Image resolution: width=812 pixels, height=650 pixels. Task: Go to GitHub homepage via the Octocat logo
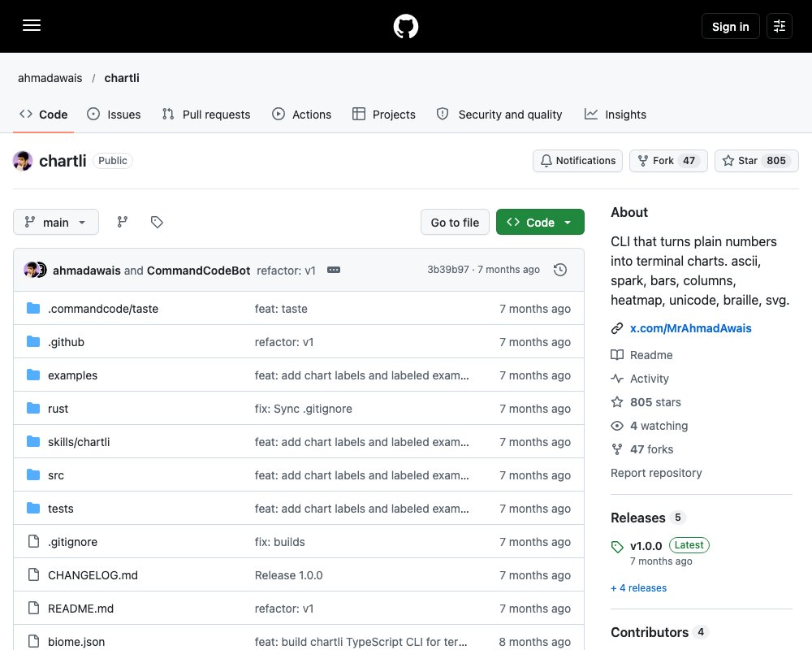[x=405, y=26]
